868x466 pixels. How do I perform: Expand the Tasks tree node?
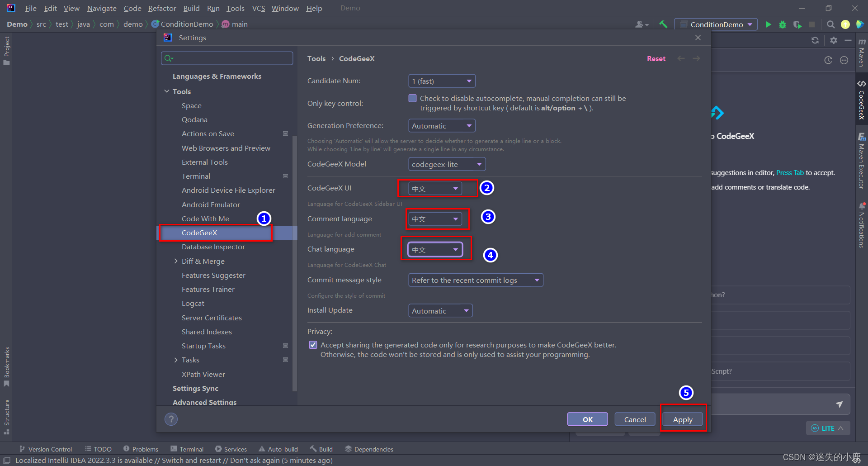[x=176, y=360]
